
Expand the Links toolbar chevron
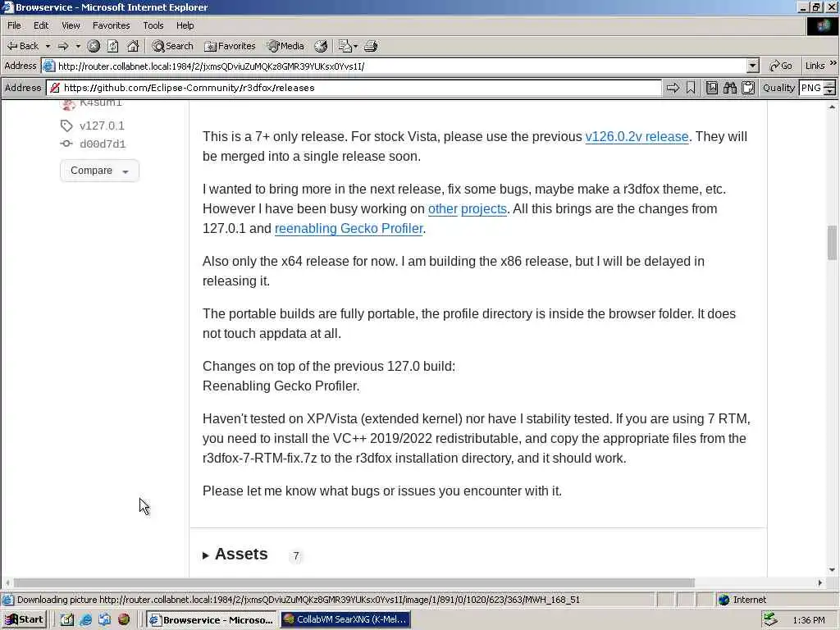point(833,63)
